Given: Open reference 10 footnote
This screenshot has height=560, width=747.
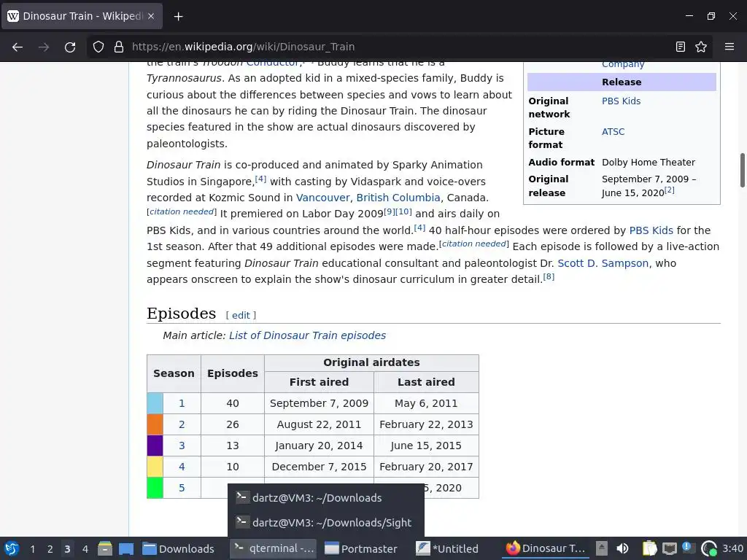Looking at the screenshot, I should click(x=403, y=211).
